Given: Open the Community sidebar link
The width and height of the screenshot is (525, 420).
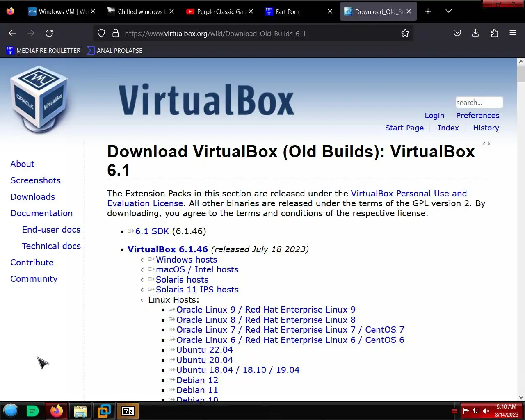Looking at the screenshot, I should (x=34, y=279).
